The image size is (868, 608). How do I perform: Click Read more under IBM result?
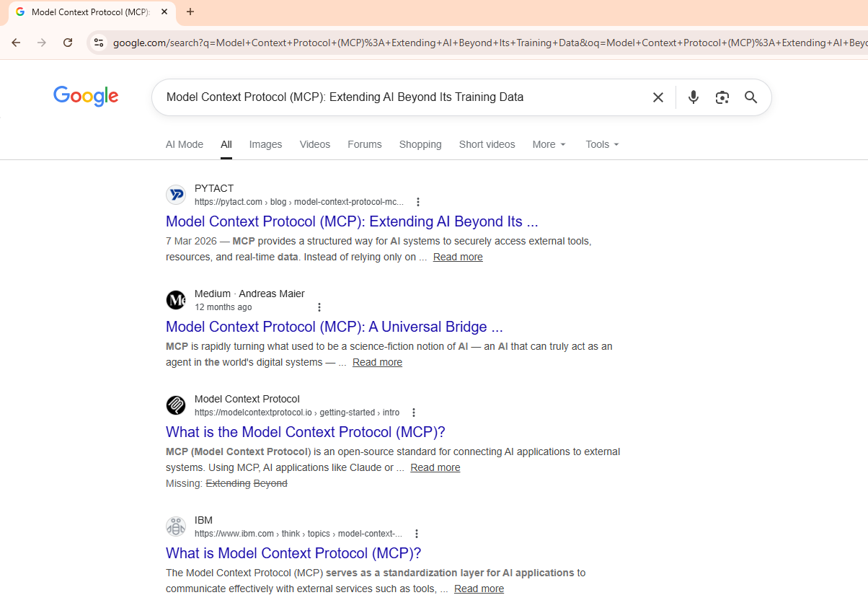[x=479, y=589]
